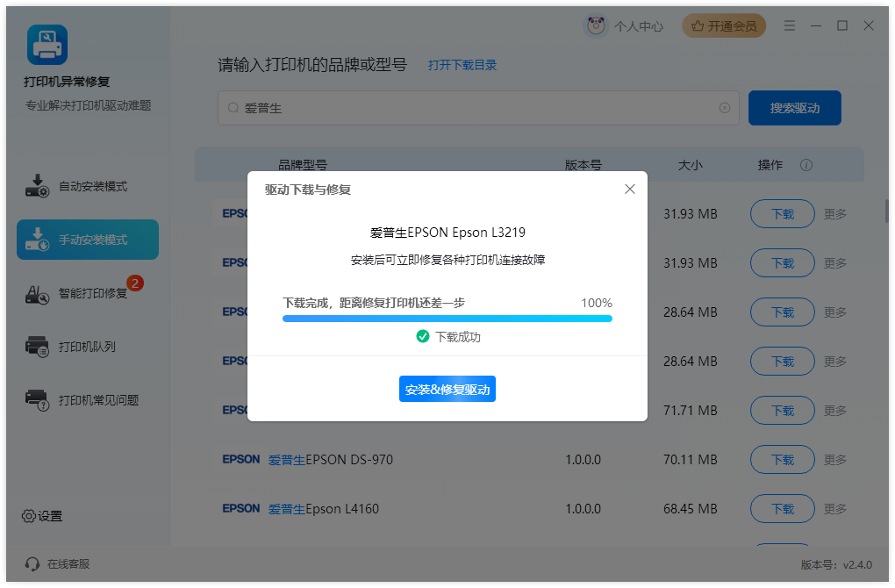Clear the search field with the X icon

724,108
